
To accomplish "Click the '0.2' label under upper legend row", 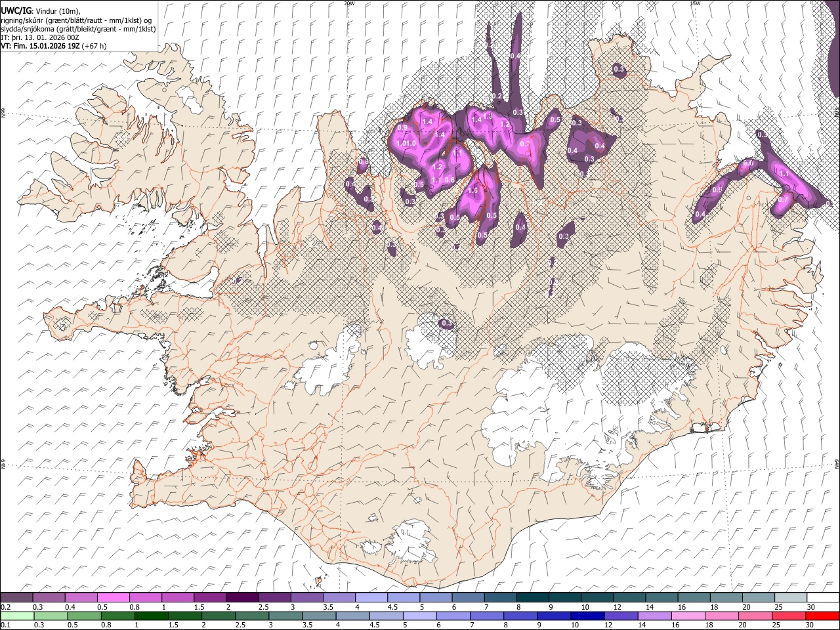I will pos(6,607).
